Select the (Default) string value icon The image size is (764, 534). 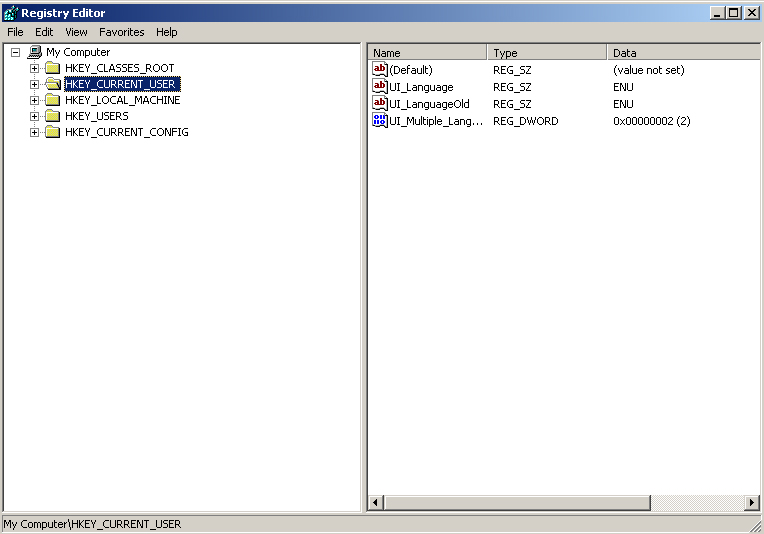pos(380,70)
